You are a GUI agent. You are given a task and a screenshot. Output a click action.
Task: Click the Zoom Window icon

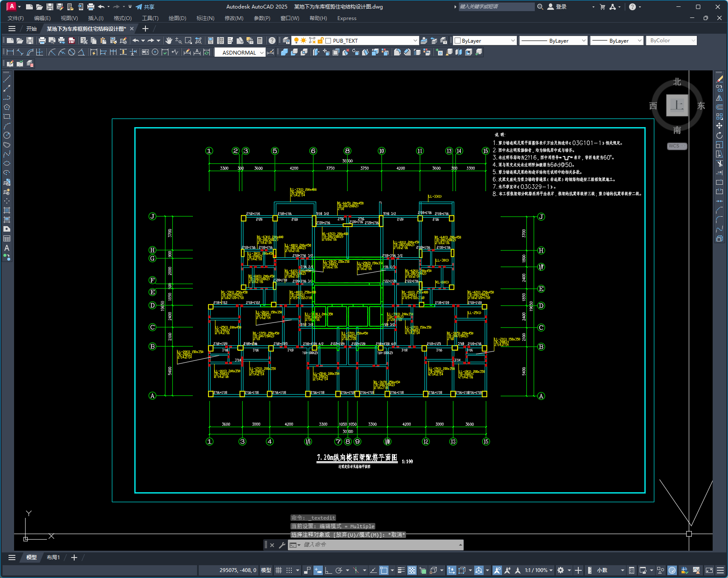coord(189,41)
